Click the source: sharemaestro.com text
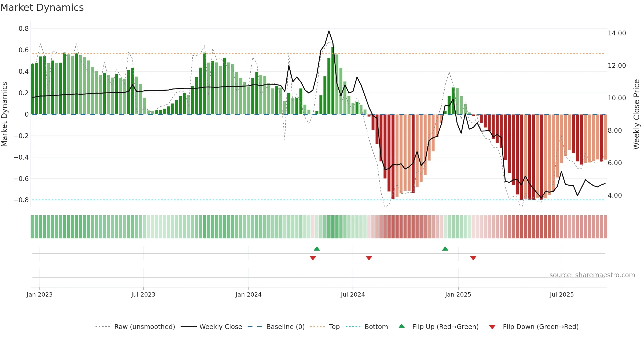Image resolution: width=644 pixels, height=362 pixels. click(x=592, y=275)
